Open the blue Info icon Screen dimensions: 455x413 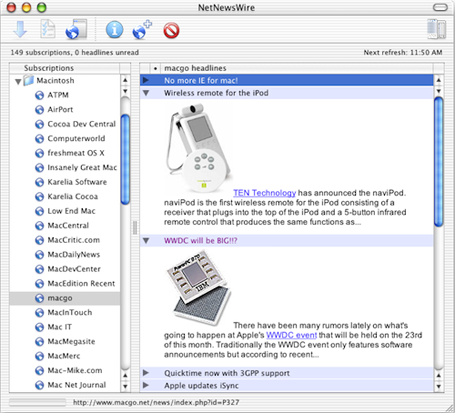click(x=114, y=30)
